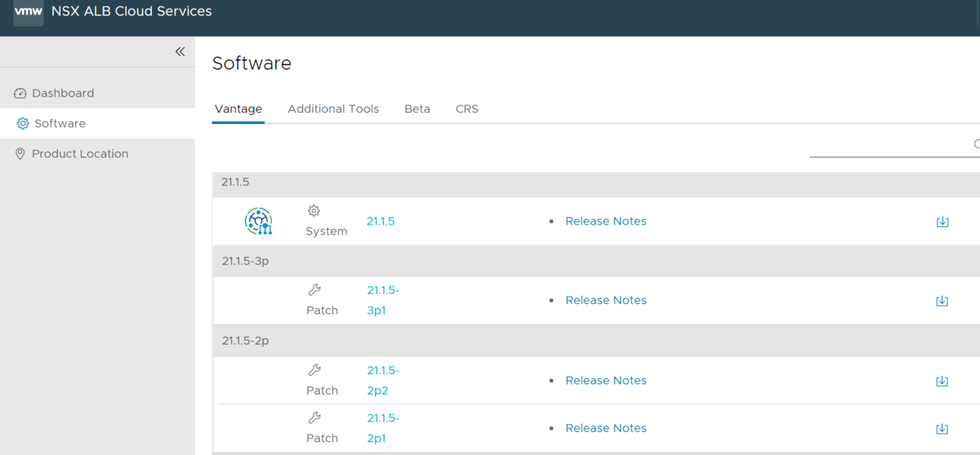980x455 pixels.
Task: Click the System label under gear icon
Action: (327, 231)
